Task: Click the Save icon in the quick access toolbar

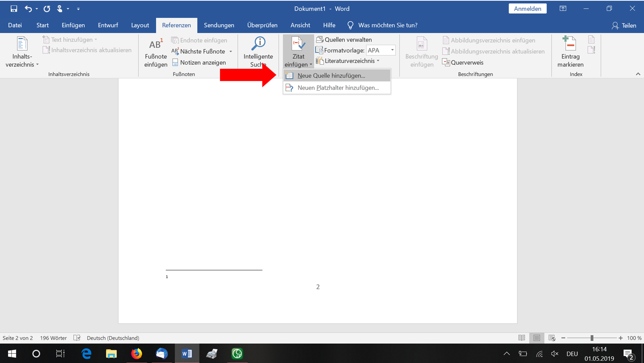Action: tap(14, 9)
